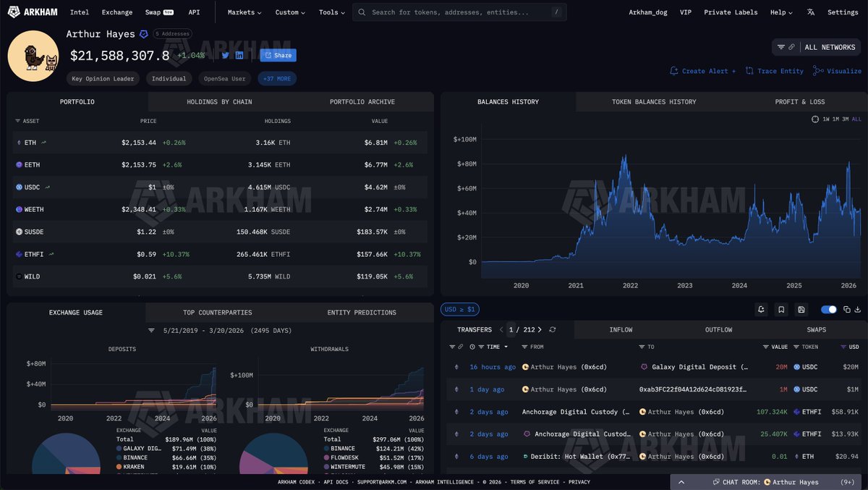The image size is (868, 490).
Task: Open the Outflow transfers tab
Action: coord(718,330)
